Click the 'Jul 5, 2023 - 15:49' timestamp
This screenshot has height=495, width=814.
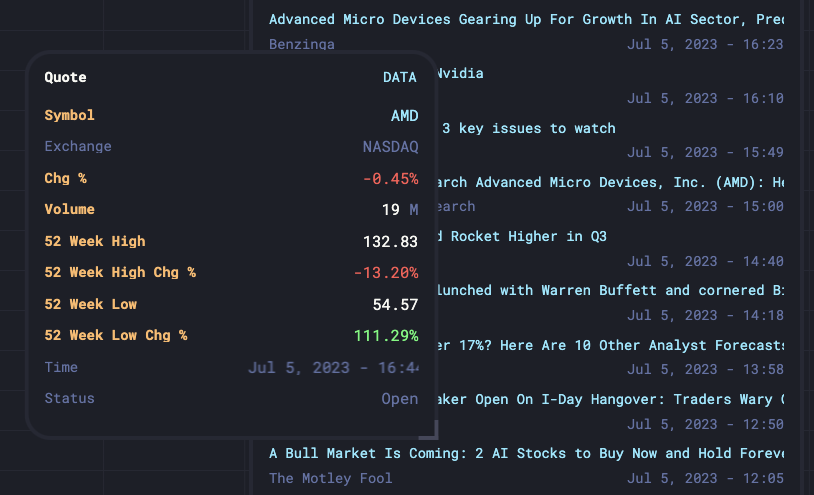point(705,152)
